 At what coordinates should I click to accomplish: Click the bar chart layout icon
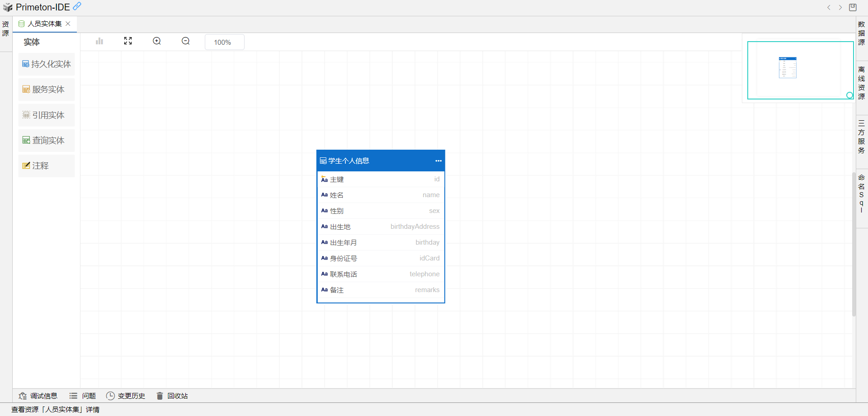click(x=99, y=41)
